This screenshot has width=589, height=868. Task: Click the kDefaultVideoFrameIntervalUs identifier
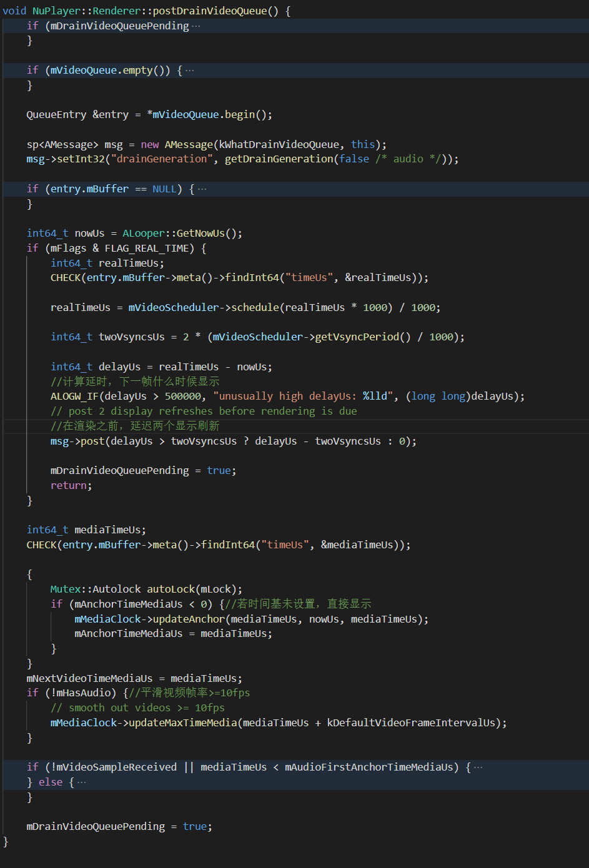[411, 723]
